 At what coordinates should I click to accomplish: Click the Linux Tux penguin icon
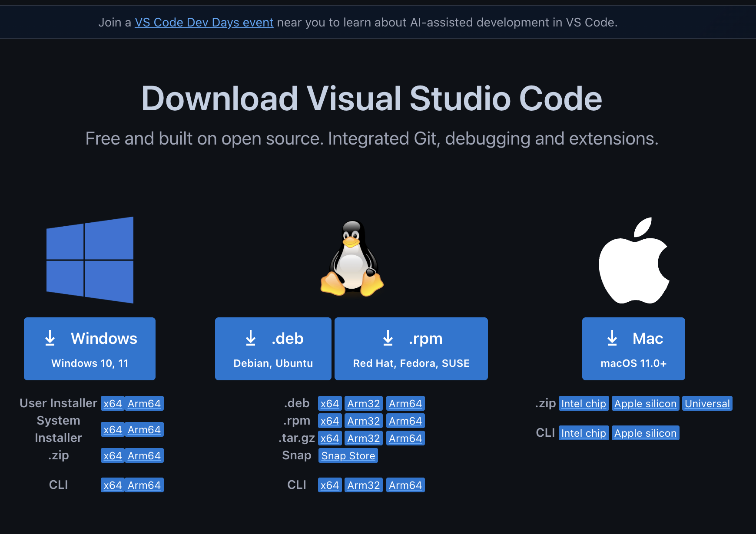coord(352,259)
